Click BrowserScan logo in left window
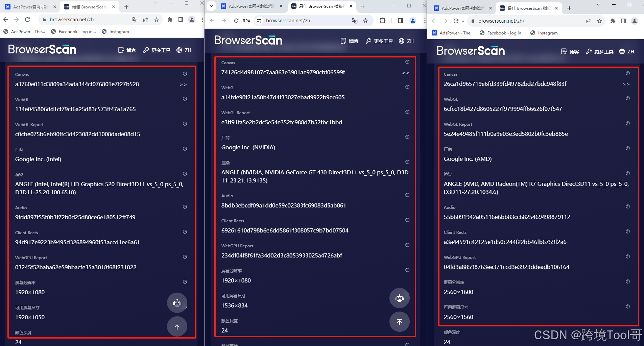Image resolution: width=644 pixels, height=346 pixels. tap(42, 49)
